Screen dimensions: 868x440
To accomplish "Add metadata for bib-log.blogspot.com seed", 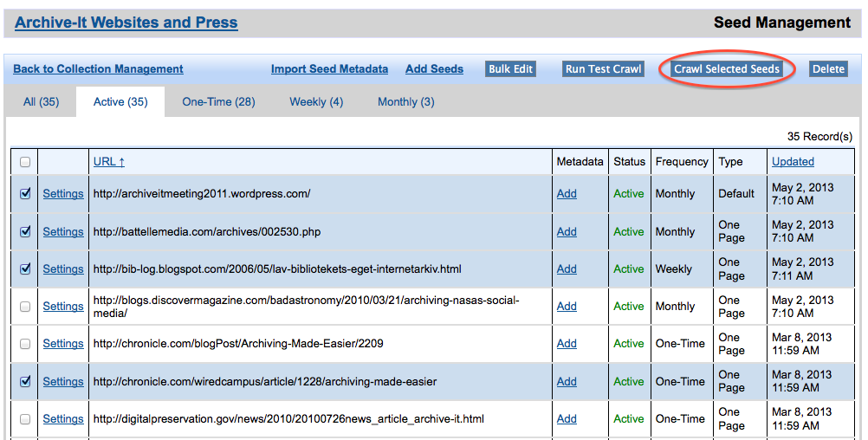I will click(567, 269).
